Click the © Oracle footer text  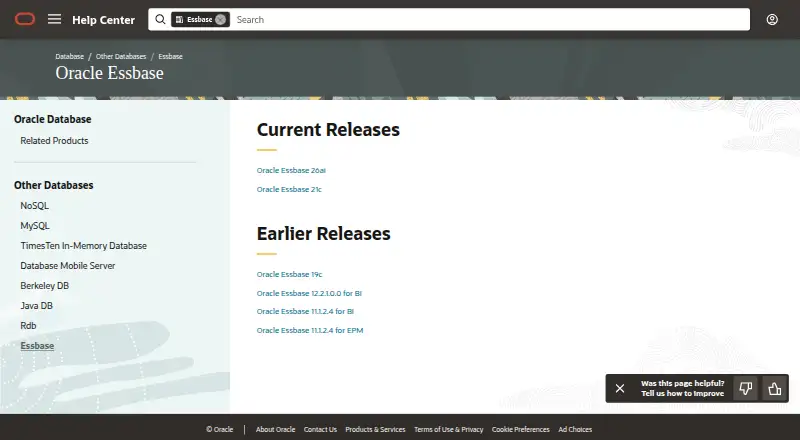(x=219, y=429)
